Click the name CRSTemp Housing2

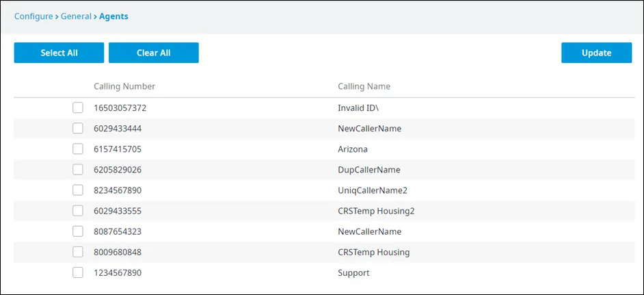click(x=376, y=211)
